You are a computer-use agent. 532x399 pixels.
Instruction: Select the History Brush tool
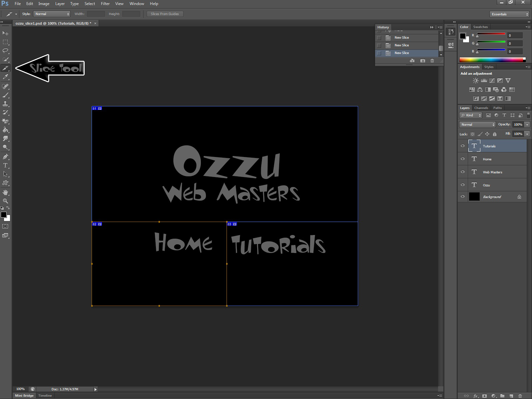pyautogui.click(x=5, y=112)
